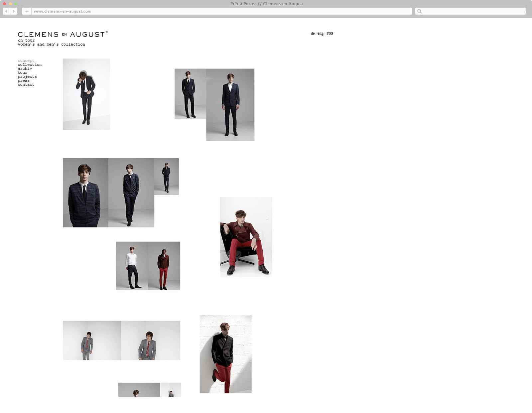Open photo of model with head bowed
Screen dimensions: 532x413
86,94
